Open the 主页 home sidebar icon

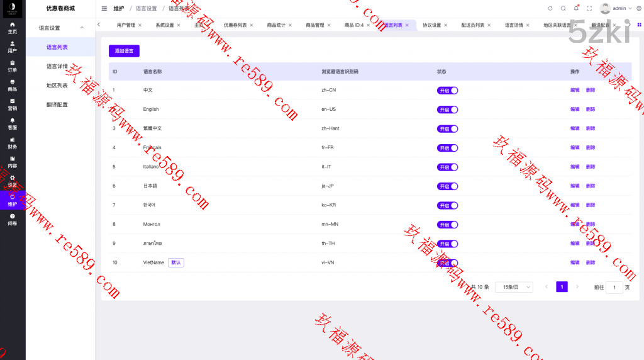[x=13, y=28]
